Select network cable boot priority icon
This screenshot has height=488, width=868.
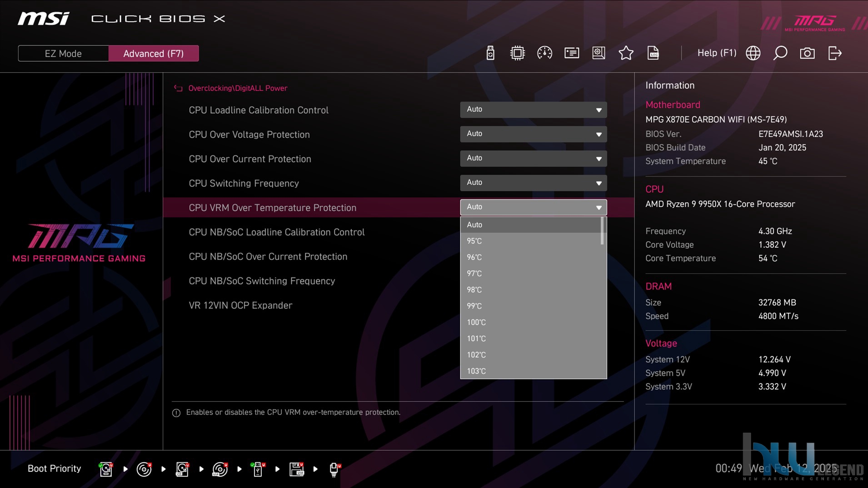[334, 469]
